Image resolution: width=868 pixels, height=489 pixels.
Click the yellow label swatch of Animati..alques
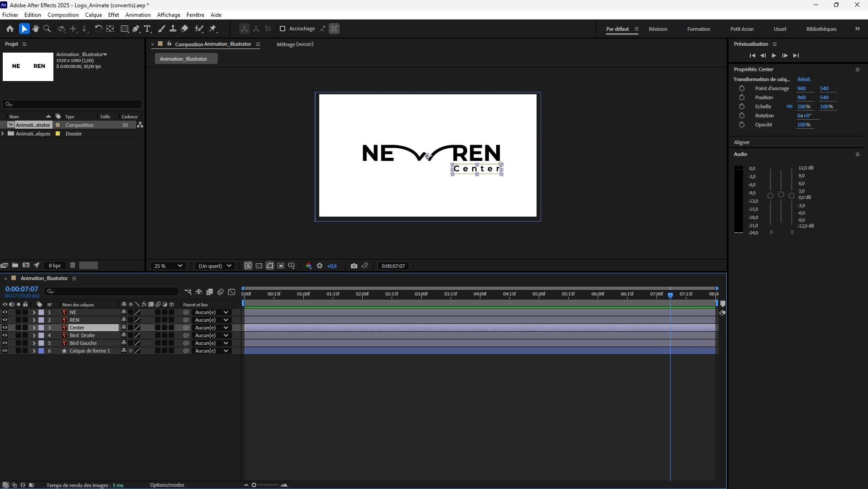pyautogui.click(x=58, y=134)
